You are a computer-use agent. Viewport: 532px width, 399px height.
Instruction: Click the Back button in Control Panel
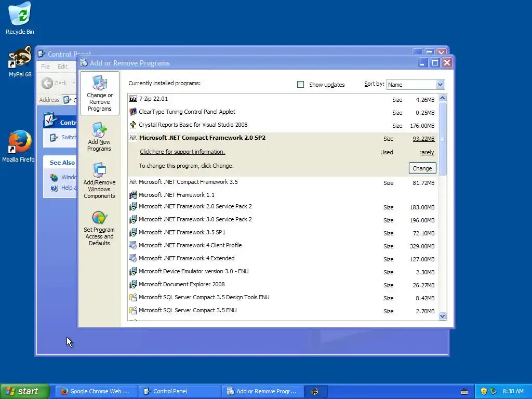(x=55, y=83)
